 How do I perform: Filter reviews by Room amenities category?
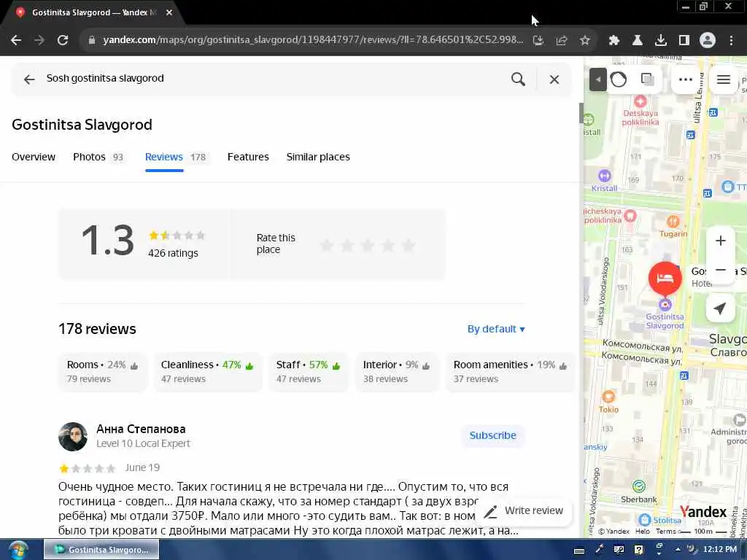click(510, 372)
